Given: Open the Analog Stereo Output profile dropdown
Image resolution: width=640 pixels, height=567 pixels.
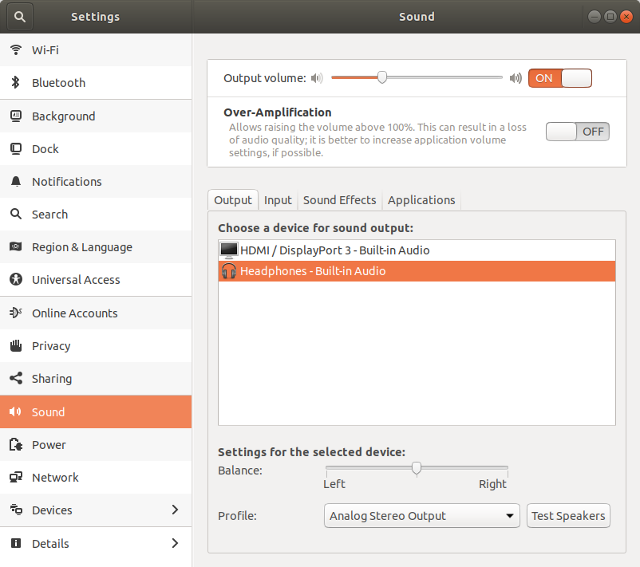Looking at the screenshot, I should click(422, 516).
